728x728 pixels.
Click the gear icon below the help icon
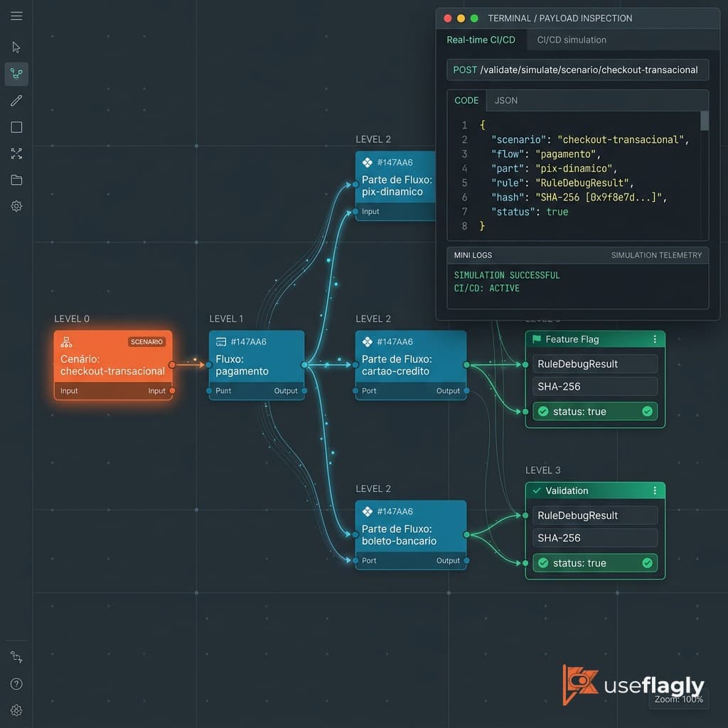(x=16, y=710)
